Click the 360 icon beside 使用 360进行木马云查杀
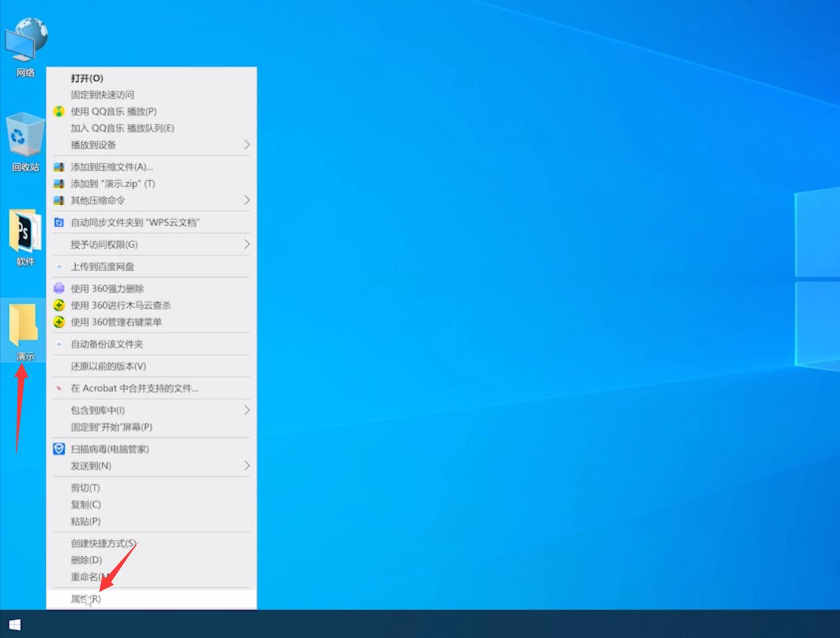Viewport: 840px width, 638px height. pos(59,305)
